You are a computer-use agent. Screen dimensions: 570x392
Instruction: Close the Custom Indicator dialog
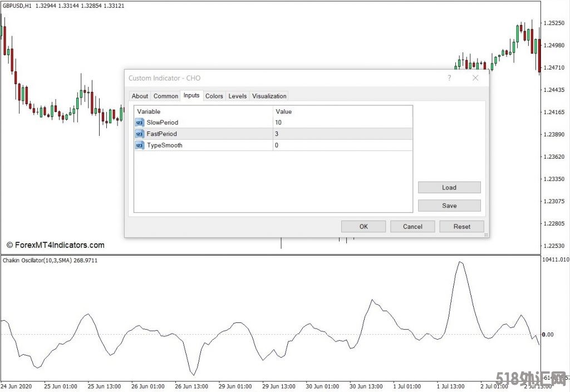475,79
